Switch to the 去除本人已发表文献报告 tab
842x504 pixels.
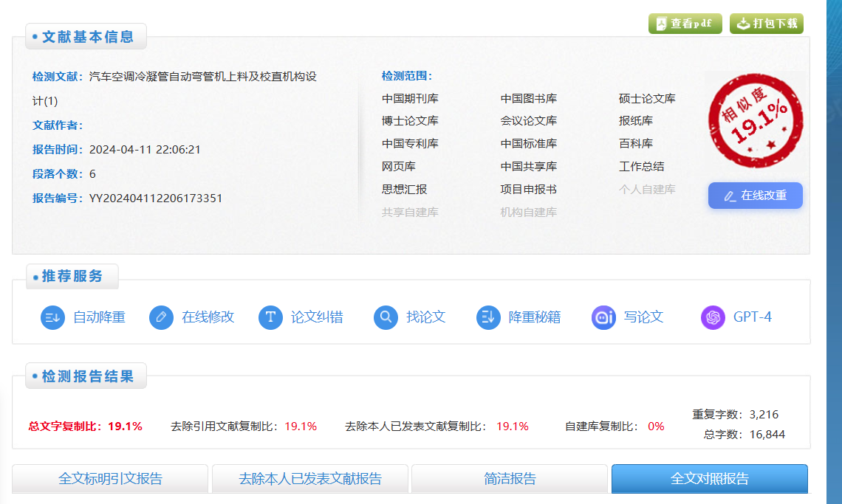click(310, 478)
